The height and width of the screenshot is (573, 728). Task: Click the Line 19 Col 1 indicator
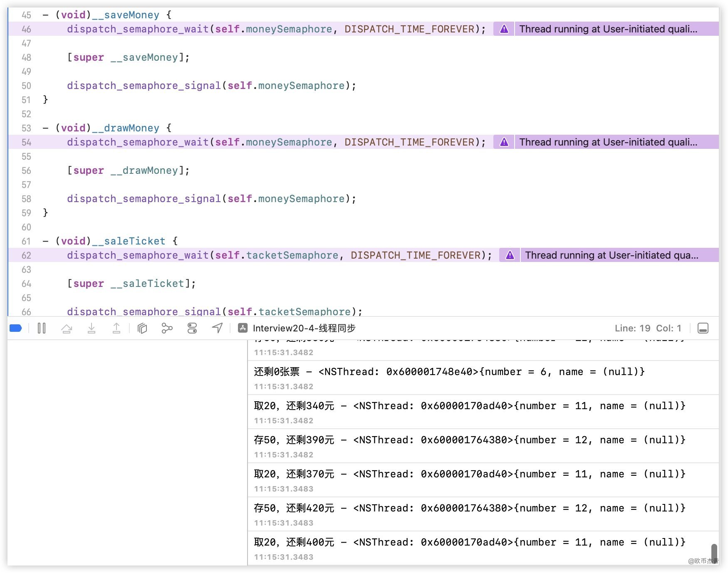coord(648,328)
